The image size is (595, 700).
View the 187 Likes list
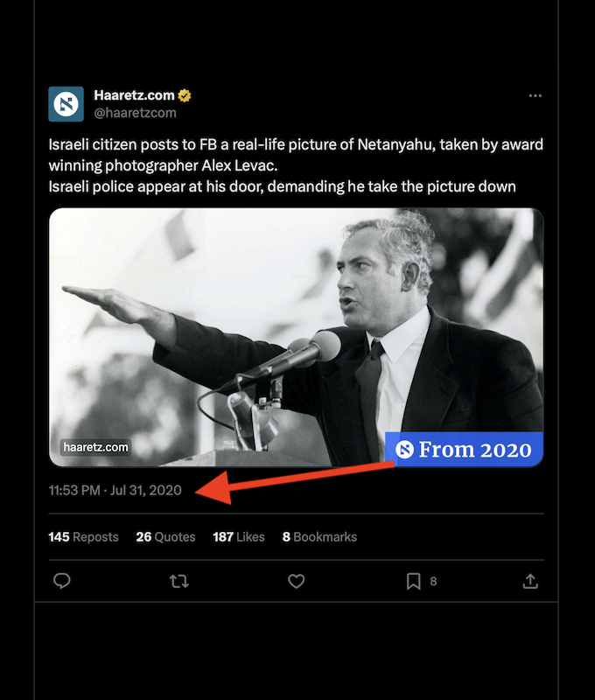[x=238, y=537]
